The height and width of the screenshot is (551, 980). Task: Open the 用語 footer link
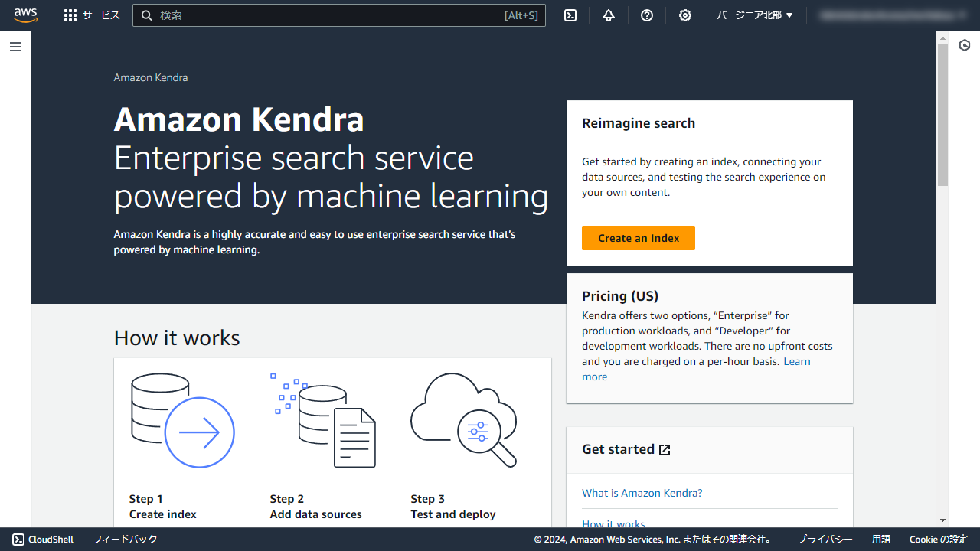881,540
